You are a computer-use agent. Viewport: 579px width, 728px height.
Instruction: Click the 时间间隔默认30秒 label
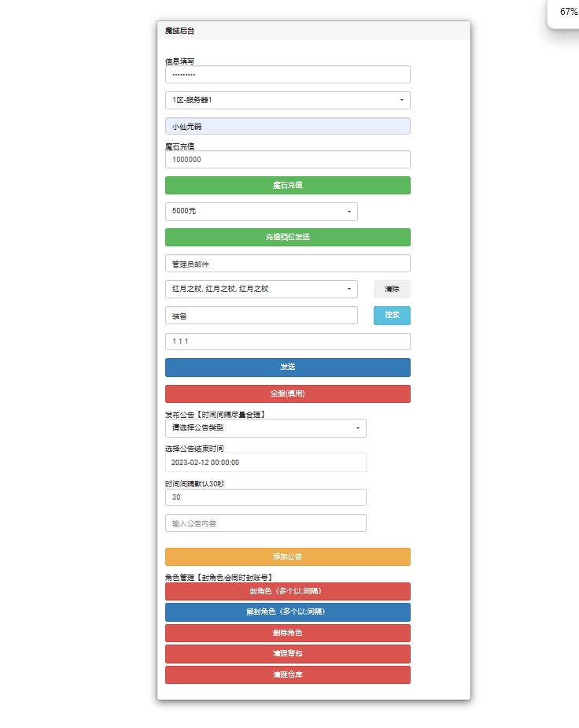point(195,484)
